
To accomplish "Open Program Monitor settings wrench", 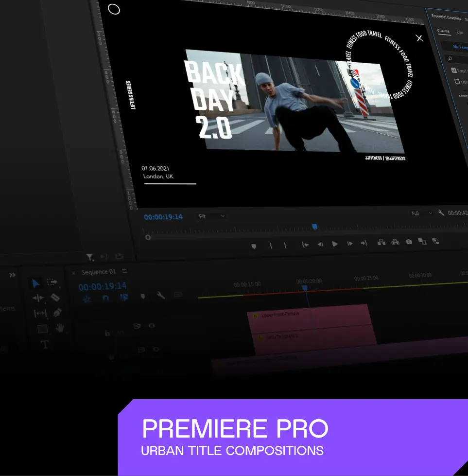I will pyautogui.click(x=441, y=213).
